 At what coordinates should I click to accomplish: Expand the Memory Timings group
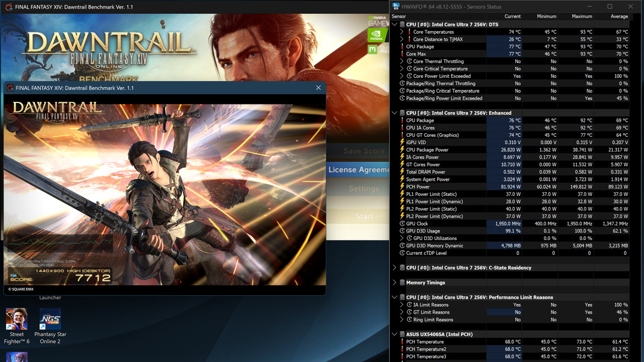[x=395, y=283]
